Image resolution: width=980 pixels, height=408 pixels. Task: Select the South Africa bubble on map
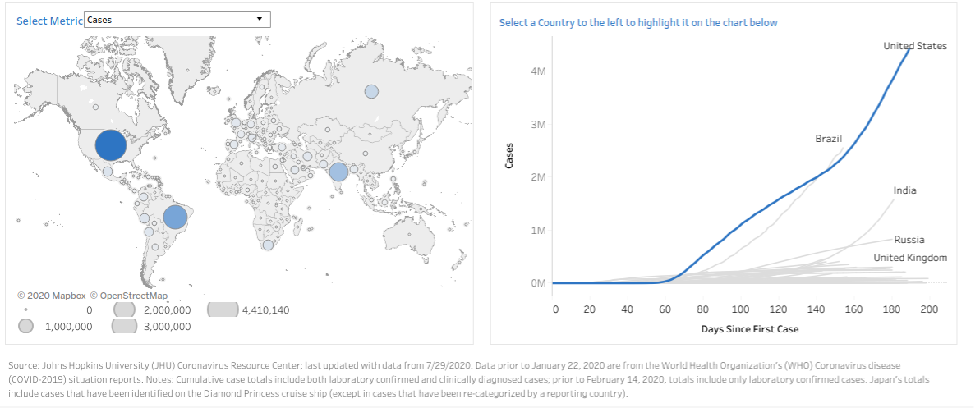tap(268, 245)
